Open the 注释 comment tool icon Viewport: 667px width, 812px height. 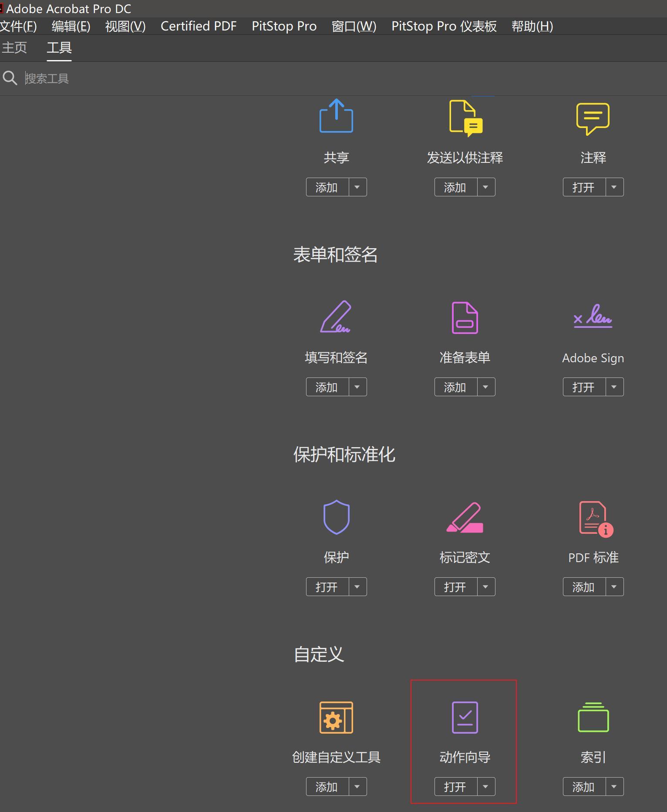pyautogui.click(x=593, y=119)
